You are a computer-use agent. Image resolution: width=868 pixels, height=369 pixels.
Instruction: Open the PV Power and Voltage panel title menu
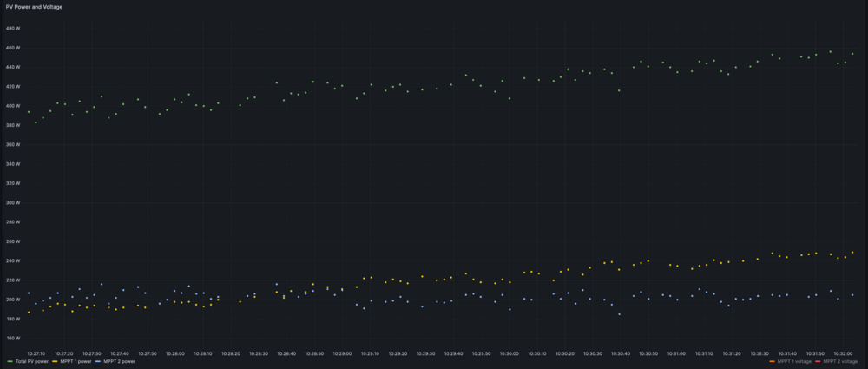(x=34, y=6)
